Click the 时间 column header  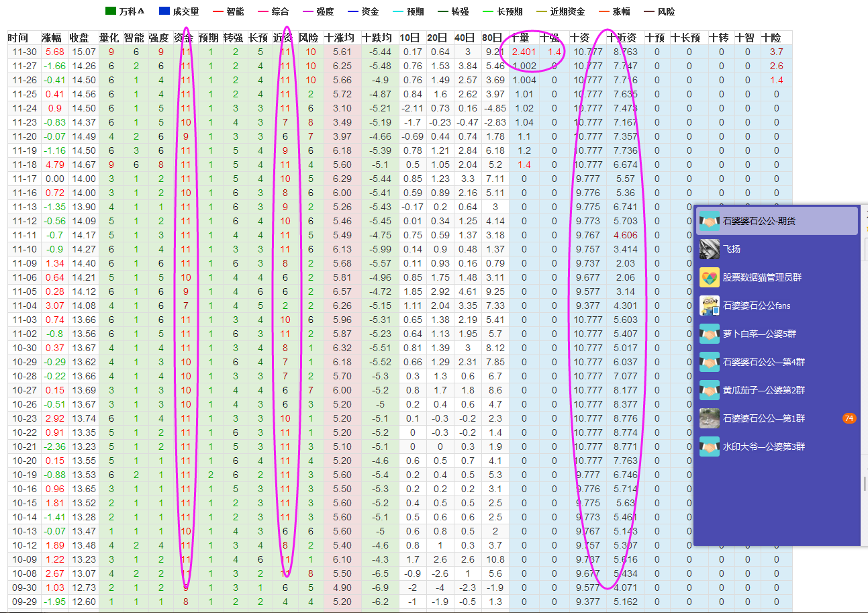tap(18, 38)
